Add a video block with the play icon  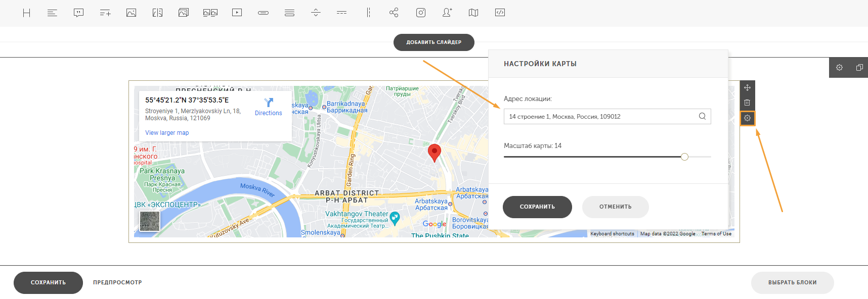click(237, 13)
